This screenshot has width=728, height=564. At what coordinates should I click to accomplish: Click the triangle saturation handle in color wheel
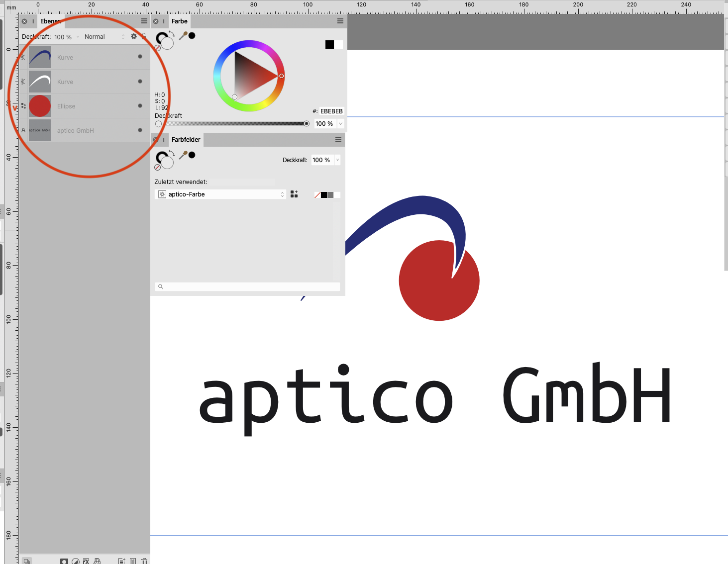pos(235,97)
